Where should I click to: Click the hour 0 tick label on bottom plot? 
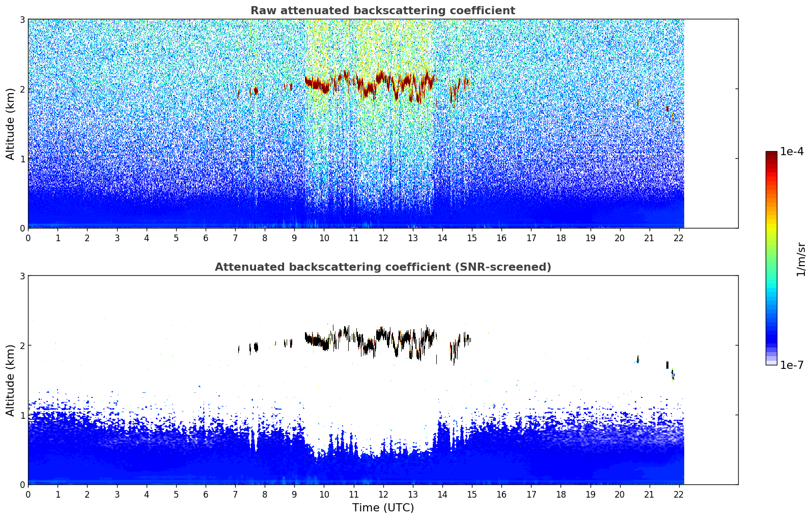click(x=28, y=494)
